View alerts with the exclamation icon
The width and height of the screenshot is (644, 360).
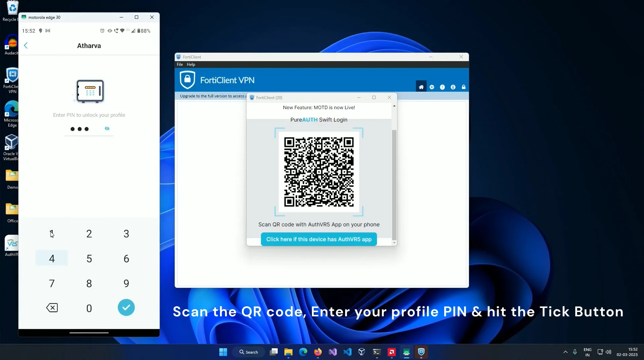pos(442,87)
